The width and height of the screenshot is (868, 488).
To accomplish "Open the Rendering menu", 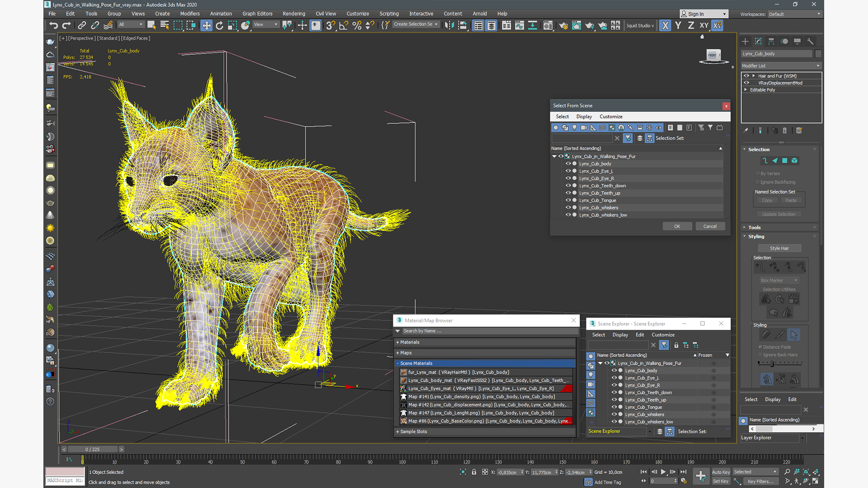I will point(294,14).
